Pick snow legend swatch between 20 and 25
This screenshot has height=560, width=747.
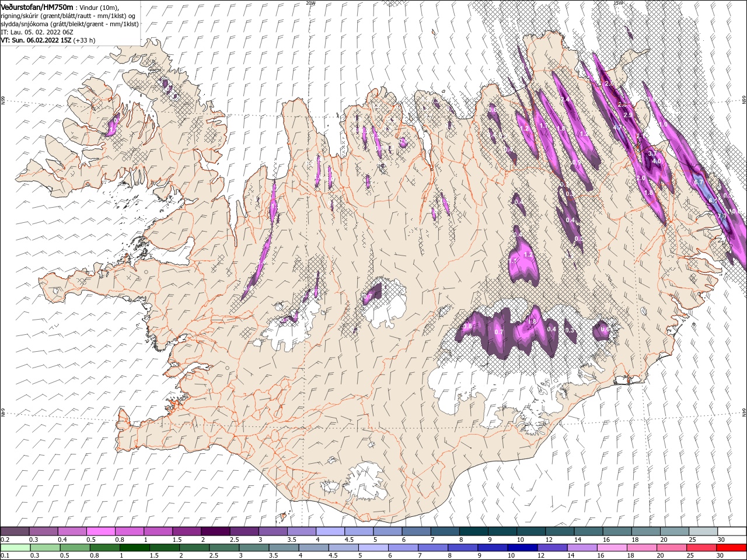click(x=674, y=531)
